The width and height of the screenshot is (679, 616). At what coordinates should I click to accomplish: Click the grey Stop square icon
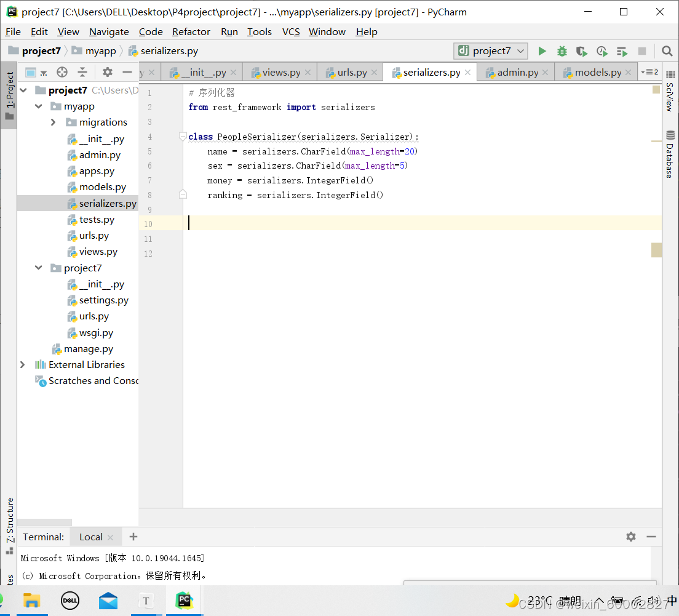641,51
